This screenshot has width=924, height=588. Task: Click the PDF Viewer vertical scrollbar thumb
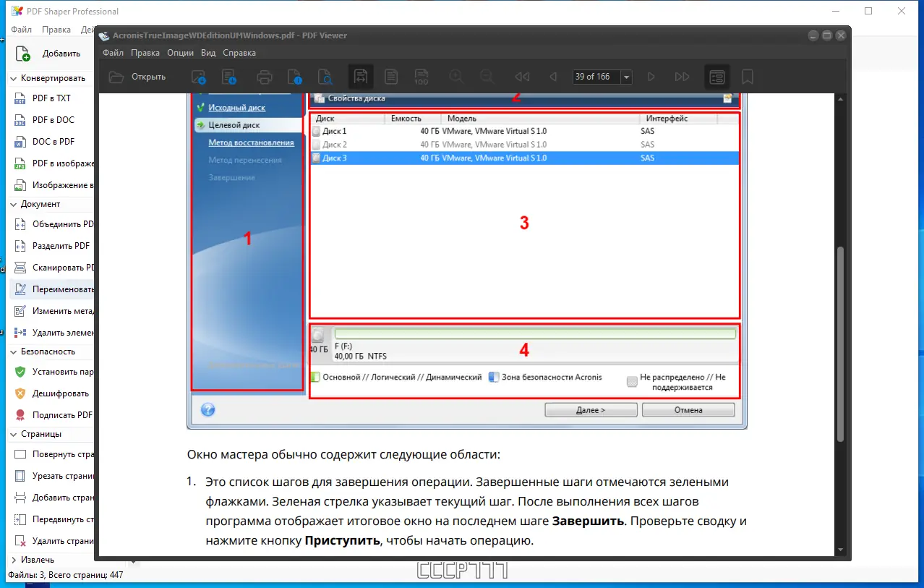[x=839, y=344]
